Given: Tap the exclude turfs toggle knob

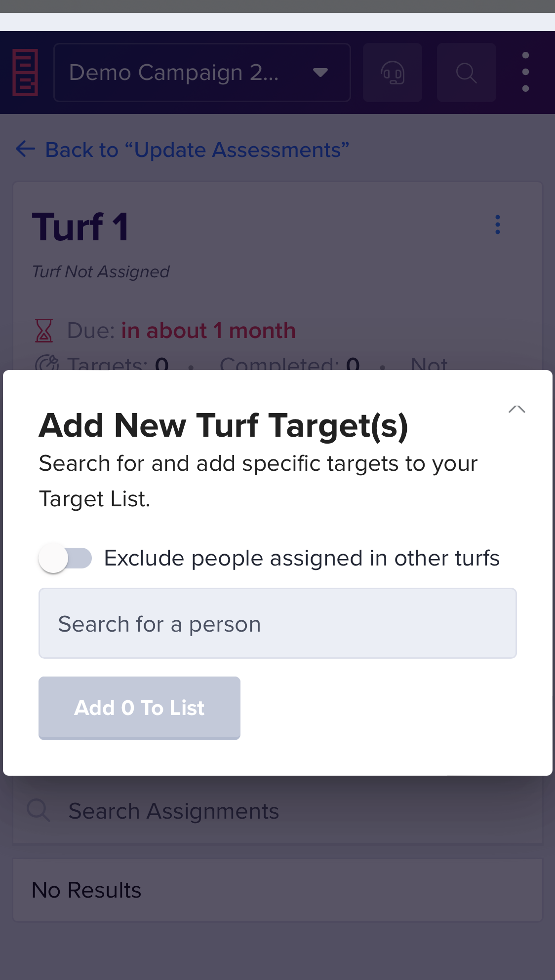Looking at the screenshot, I should pyautogui.click(x=54, y=558).
